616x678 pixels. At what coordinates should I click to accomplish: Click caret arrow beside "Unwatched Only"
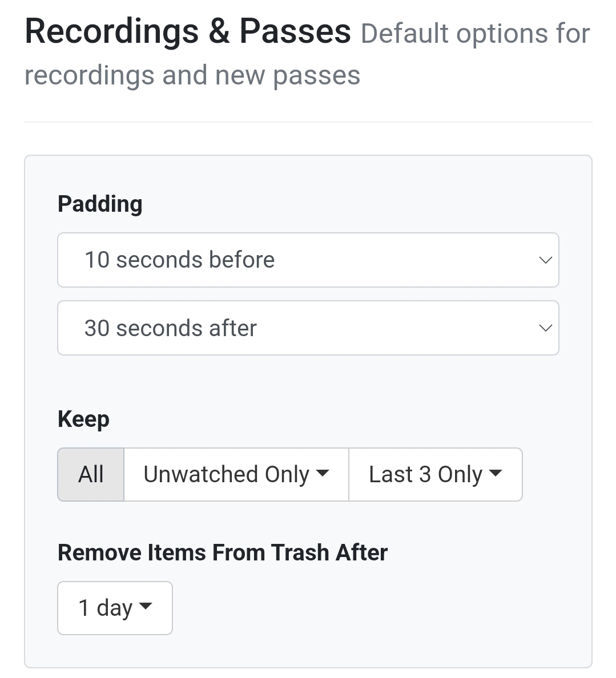323,473
